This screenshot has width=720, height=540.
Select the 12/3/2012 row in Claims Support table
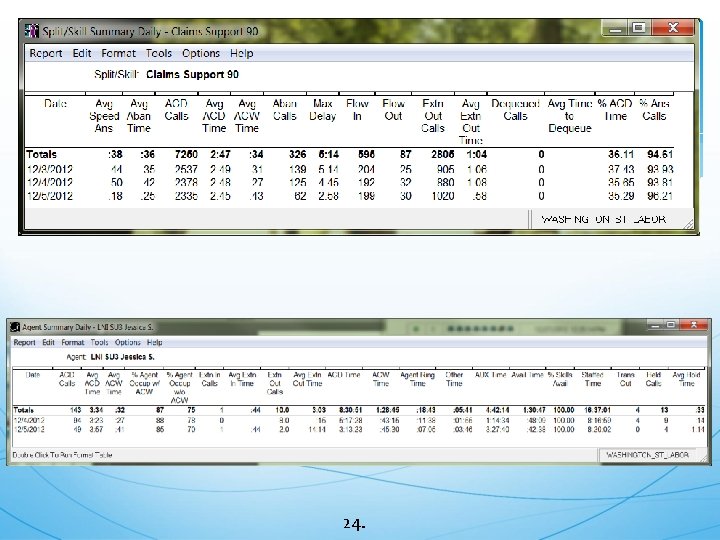[x=349, y=169]
